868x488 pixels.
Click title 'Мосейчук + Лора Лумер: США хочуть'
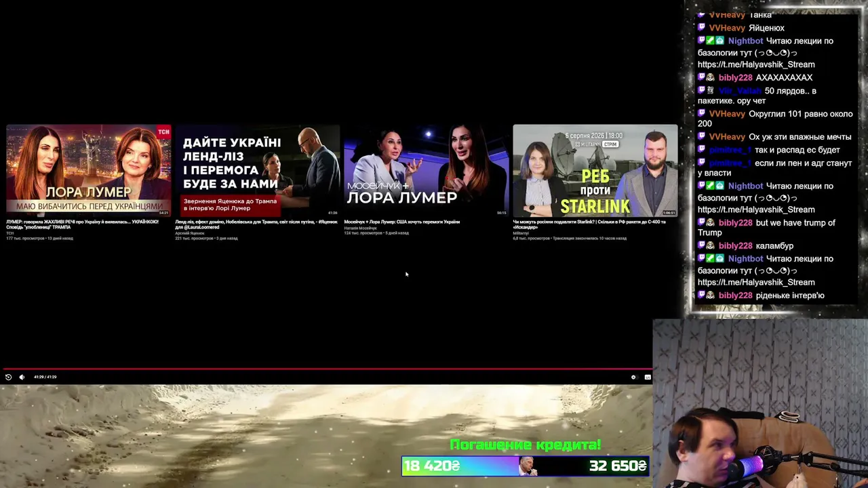[401, 222]
